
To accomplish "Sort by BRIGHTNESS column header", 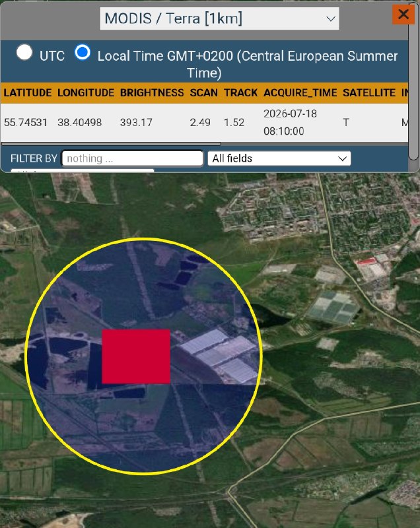I will [152, 92].
